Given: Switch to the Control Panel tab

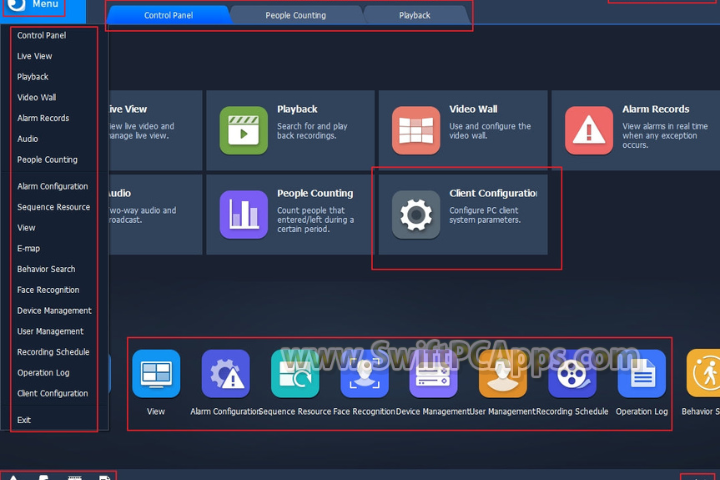Looking at the screenshot, I should click(x=169, y=15).
